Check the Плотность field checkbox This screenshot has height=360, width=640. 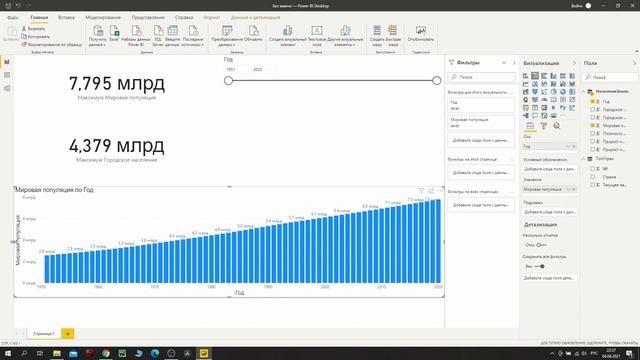592,133
